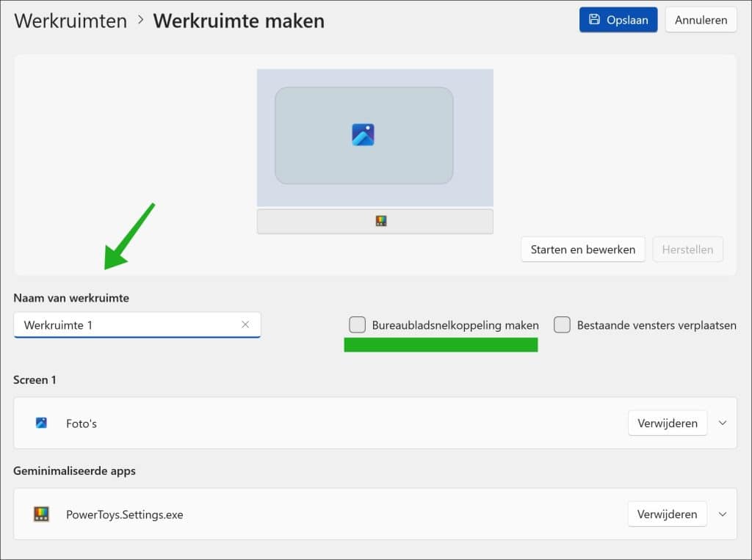The height and width of the screenshot is (560, 752).
Task: Click the Naam van werkruimte label
Action: [x=71, y=298]
